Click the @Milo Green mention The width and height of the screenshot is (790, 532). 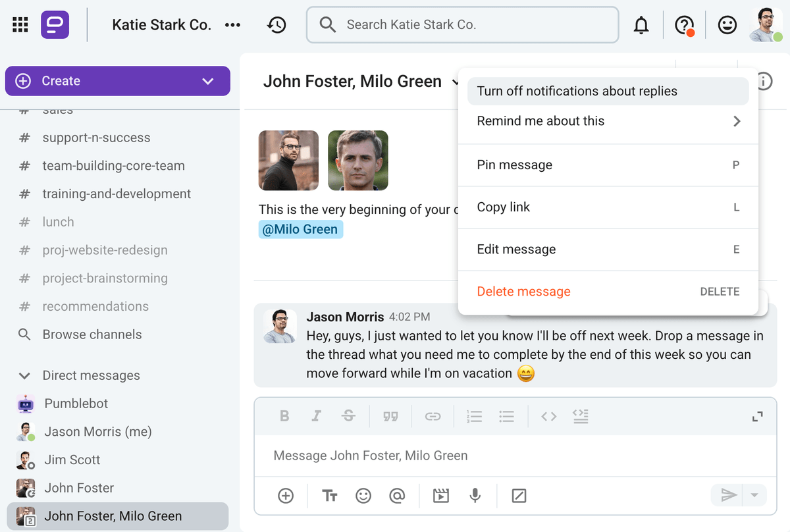click(300, 230)
